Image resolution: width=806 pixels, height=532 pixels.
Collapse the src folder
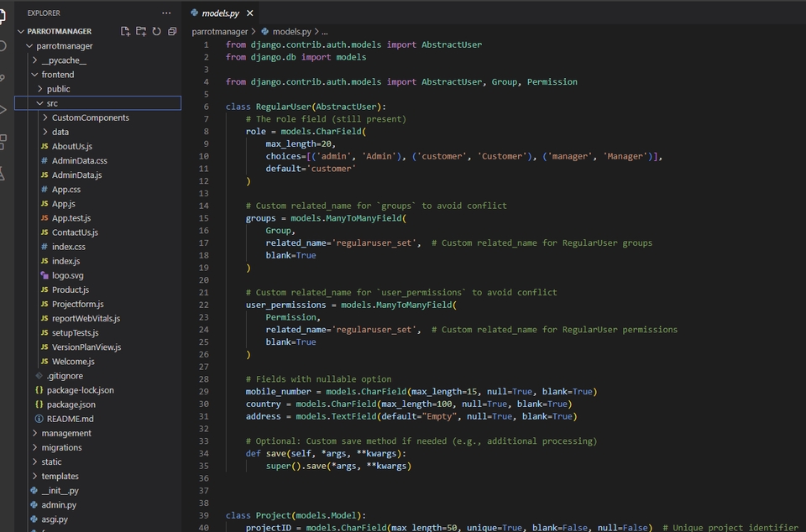click(52, 103)
